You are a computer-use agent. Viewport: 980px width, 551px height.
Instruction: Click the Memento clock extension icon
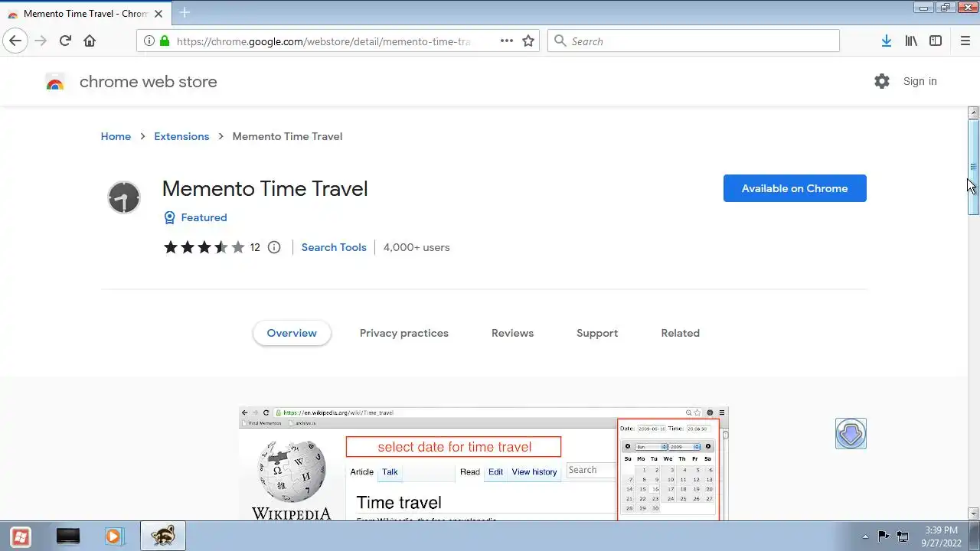[124, 198]
